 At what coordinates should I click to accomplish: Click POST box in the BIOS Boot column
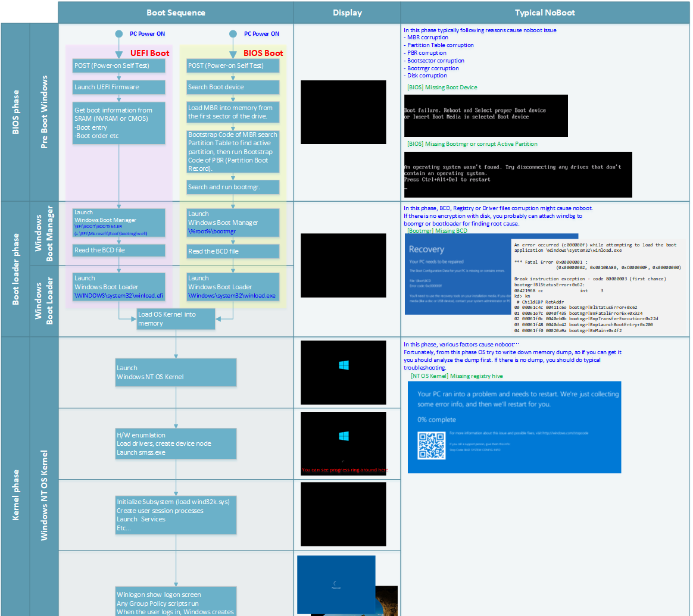coord(233,66)
